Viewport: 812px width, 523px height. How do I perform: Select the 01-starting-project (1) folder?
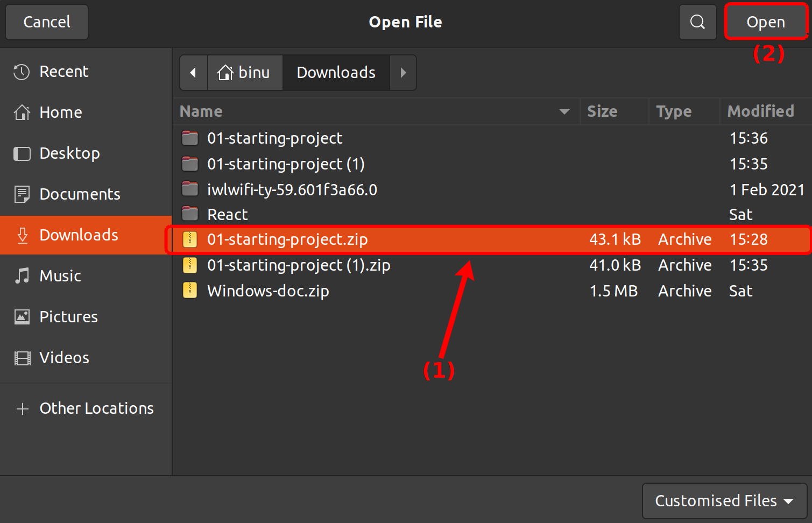point(286,164)
